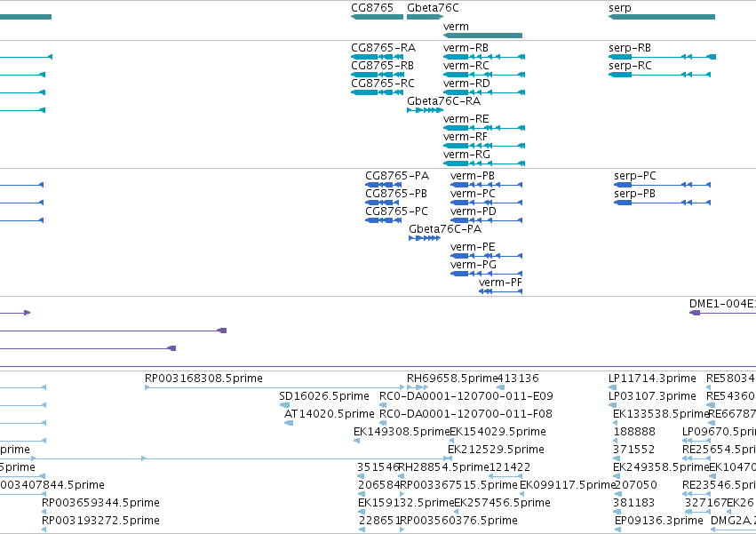The image size is (756, 534).
Task: Click the SD16026.5prime label
Action: coord(324,396)
